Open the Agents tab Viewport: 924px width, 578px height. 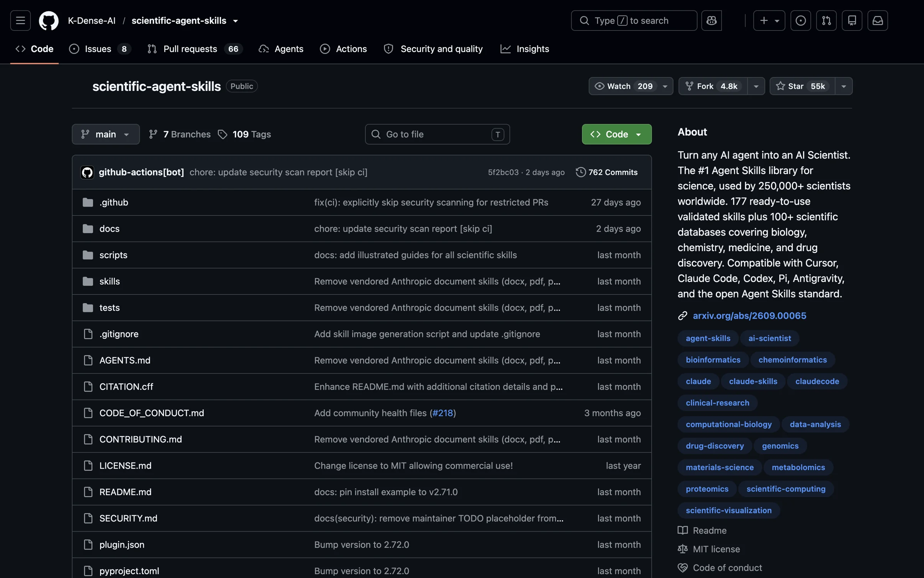click(281, 49)
